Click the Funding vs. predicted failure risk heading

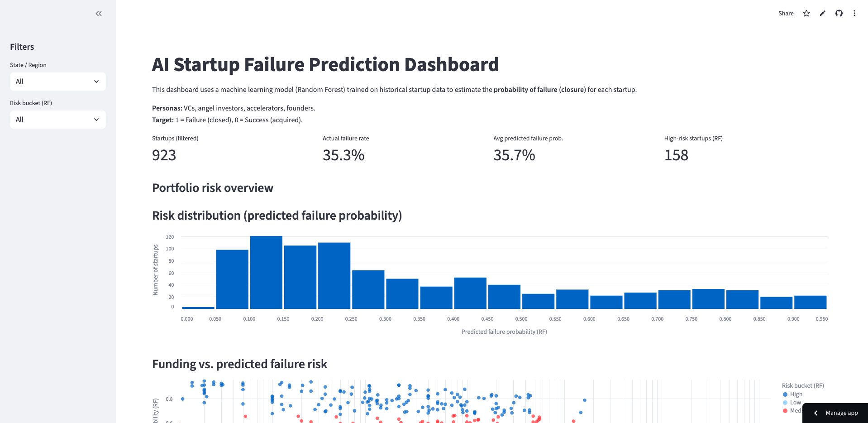240,364
